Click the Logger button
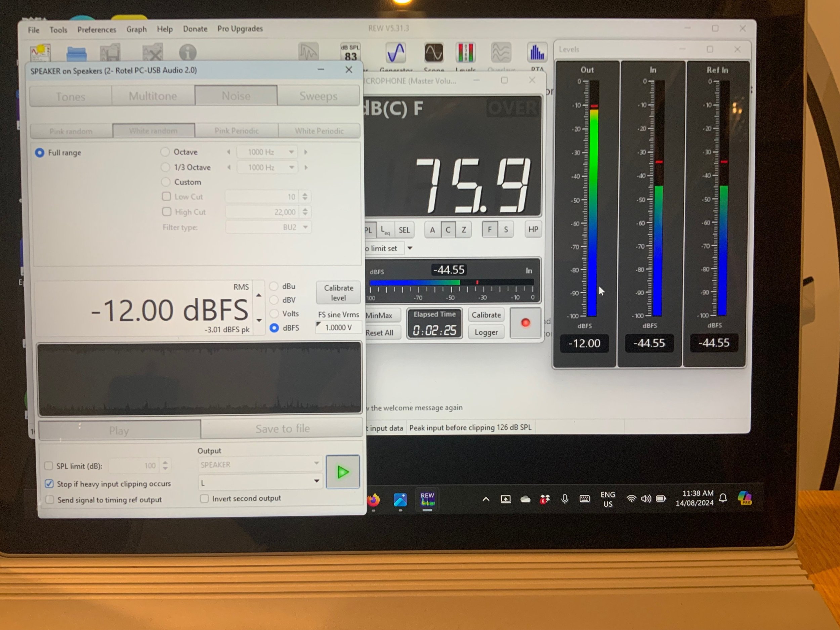The image size is (840, 630). pyautogui.click(x=486, y=332)
